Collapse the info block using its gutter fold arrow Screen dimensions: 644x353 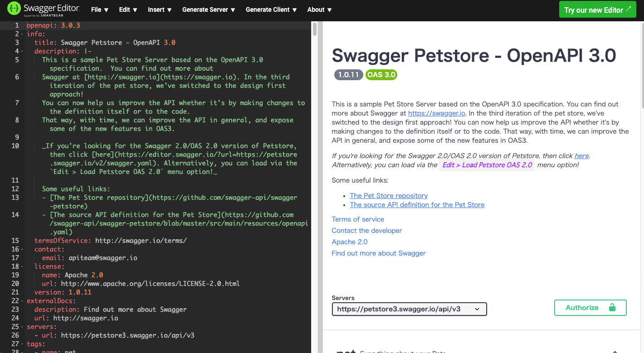21,34
